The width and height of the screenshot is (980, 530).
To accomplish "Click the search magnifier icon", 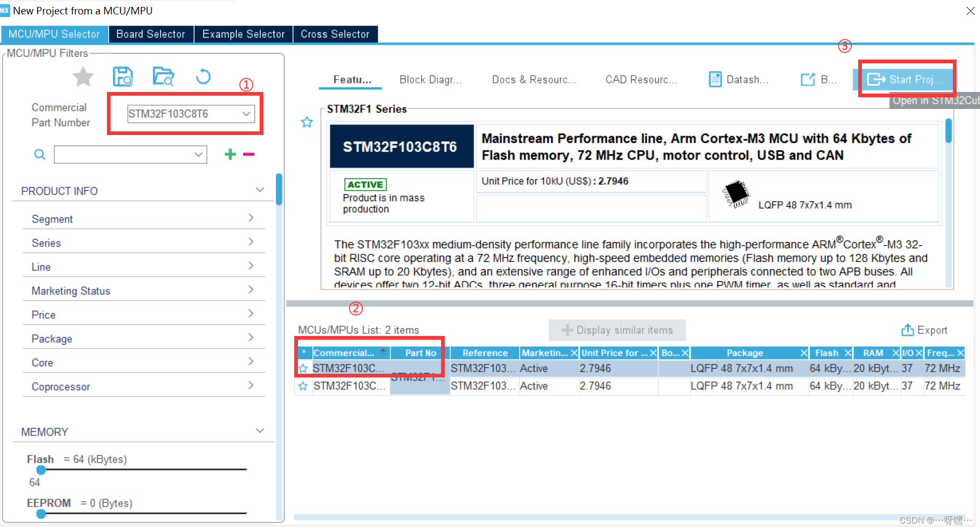I will click(39, 154).
